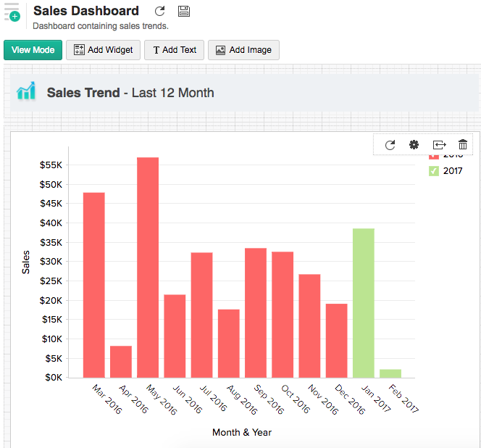Image resolution: width=481 pixels, height=448 pixels.
Task: Refresh the Sales Dashboard
Action: pos(160,11)
